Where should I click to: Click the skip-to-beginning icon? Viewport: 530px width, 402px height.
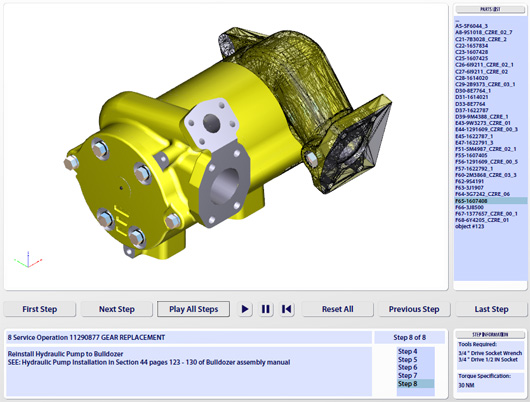pyautogui.click(x=287, y=309)
